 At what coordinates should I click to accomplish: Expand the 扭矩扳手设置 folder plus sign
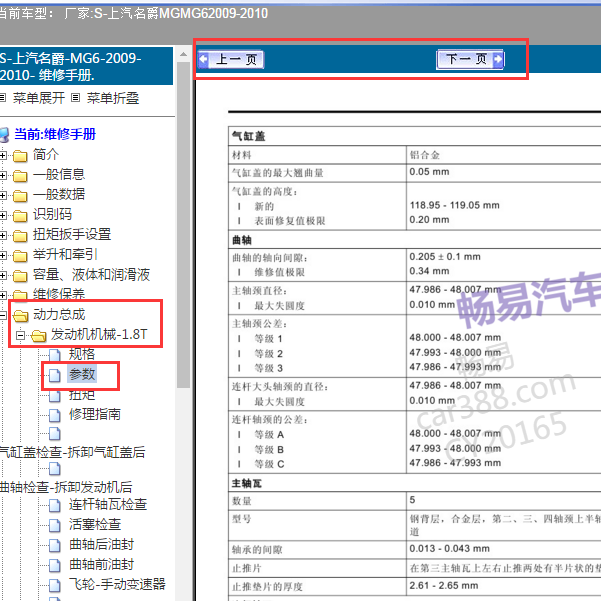[x=3, y=235]
